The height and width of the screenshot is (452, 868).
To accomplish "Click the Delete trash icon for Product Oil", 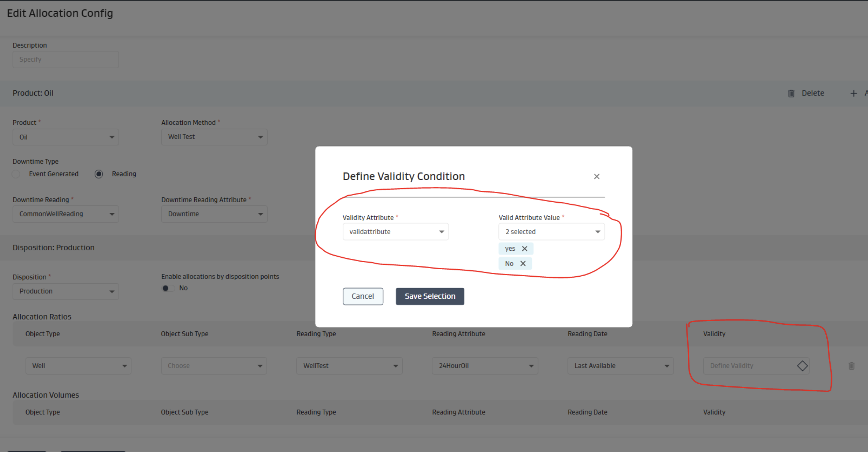I will pos(791,93).
